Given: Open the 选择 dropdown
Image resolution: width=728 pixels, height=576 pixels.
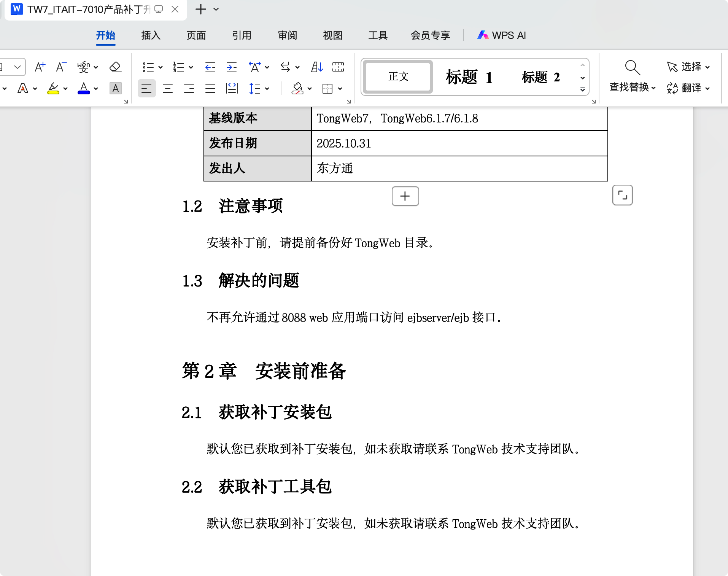Looking at the screenshot, I should 688,67.
